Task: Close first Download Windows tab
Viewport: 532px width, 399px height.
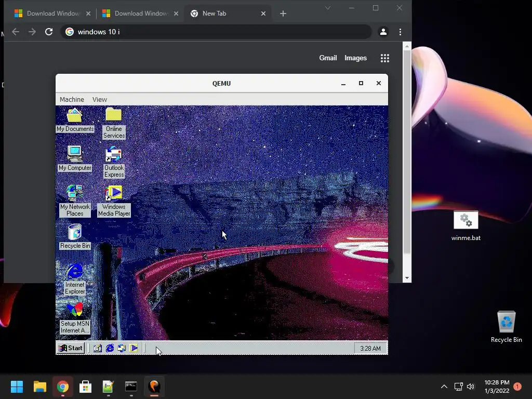Action: [x=88, y=14]
